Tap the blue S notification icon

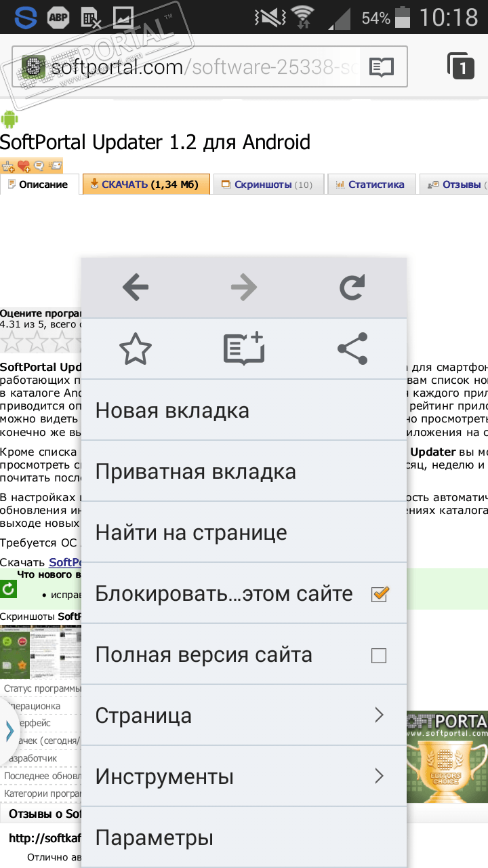pos(26,17)
